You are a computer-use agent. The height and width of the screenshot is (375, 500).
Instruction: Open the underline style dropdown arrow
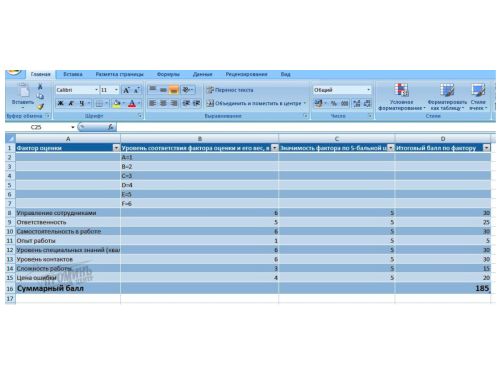pyautogui.click(x=89, y=103)
